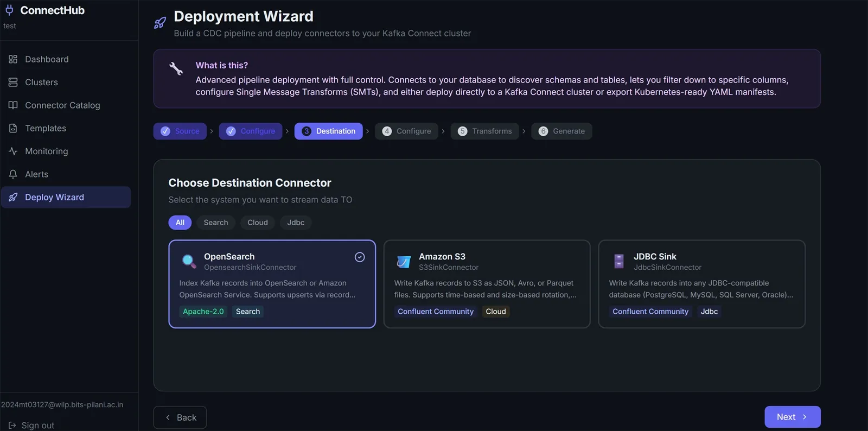Click the JDBC Sink database logo icon

[x=618, y=261]
